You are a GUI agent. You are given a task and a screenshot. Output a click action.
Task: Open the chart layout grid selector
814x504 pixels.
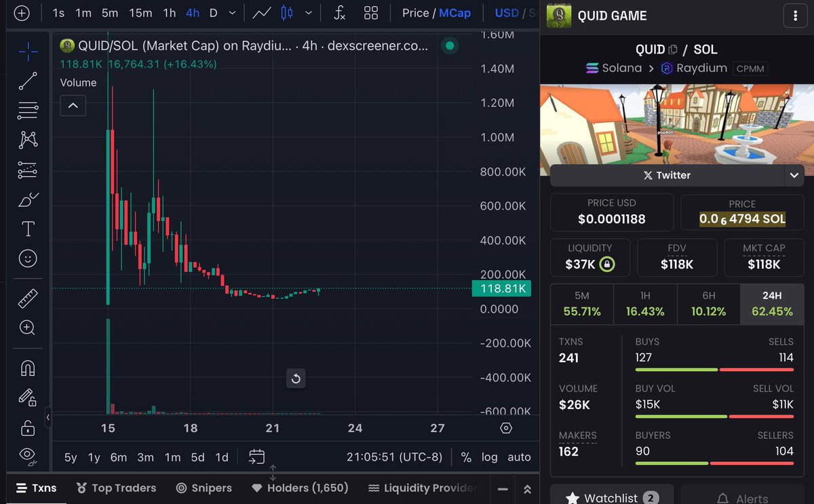pos(371,13)
